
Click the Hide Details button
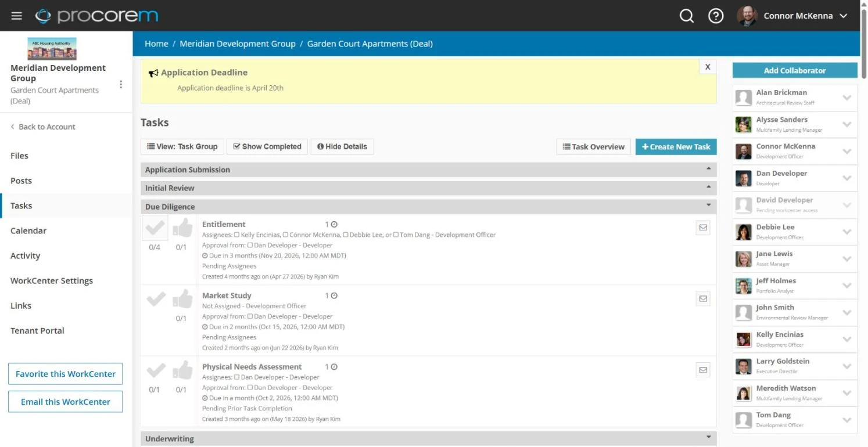click(x=342, y=147)
